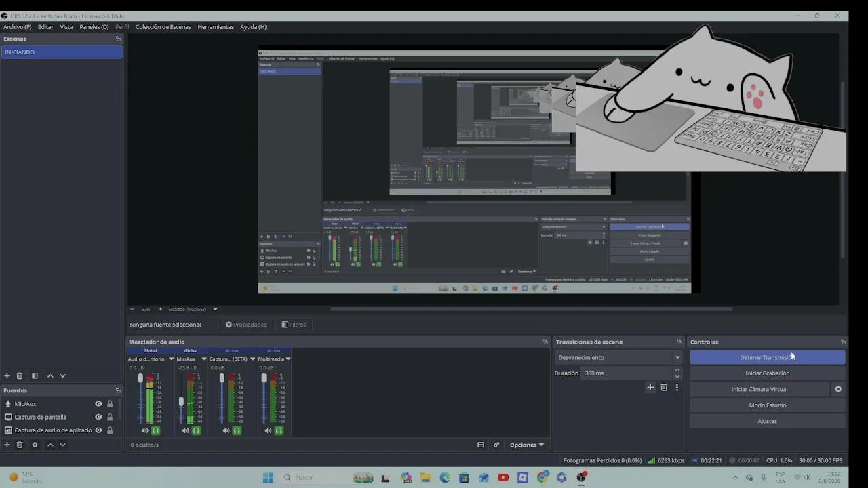
Task: Hide the Mic/Aux source eye
Action: point(98,404)
